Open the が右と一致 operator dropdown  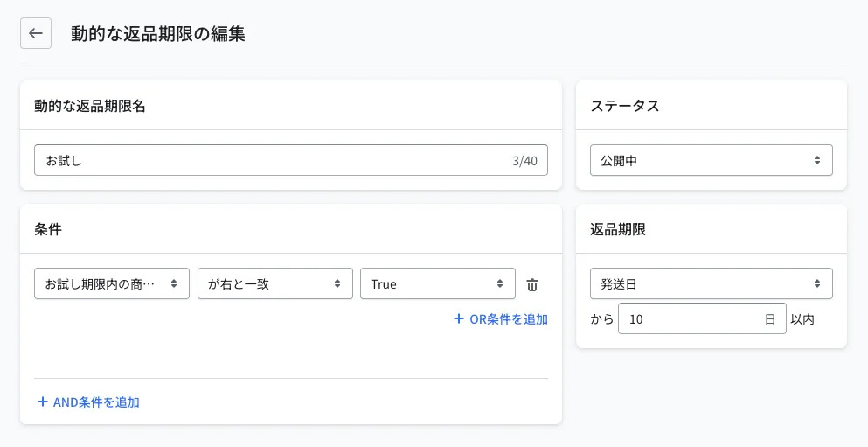tap(275, 283)
